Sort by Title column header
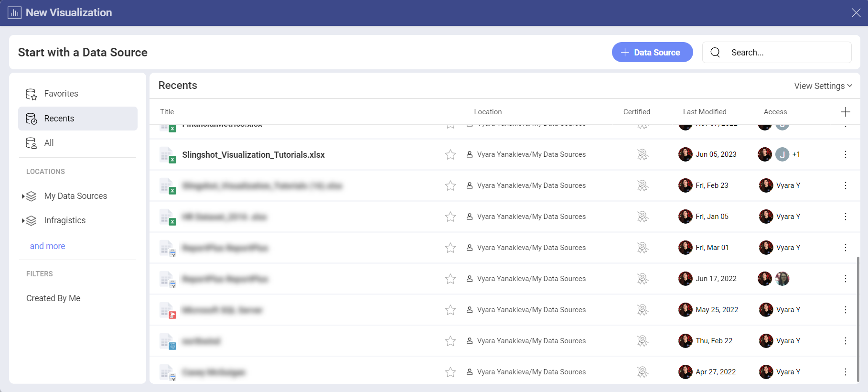Viewport: 868px width, 392px height. pyautogui.click(x=167, y=112)
